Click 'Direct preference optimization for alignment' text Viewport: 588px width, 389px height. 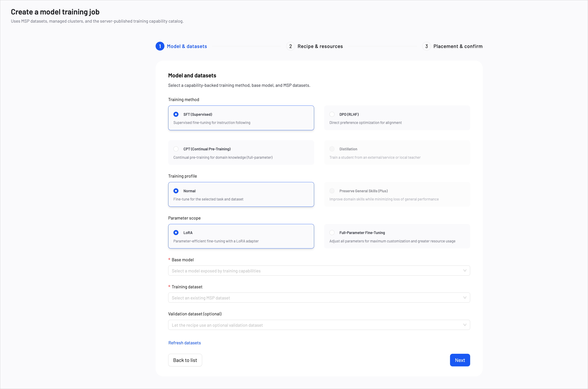point(366,123)
